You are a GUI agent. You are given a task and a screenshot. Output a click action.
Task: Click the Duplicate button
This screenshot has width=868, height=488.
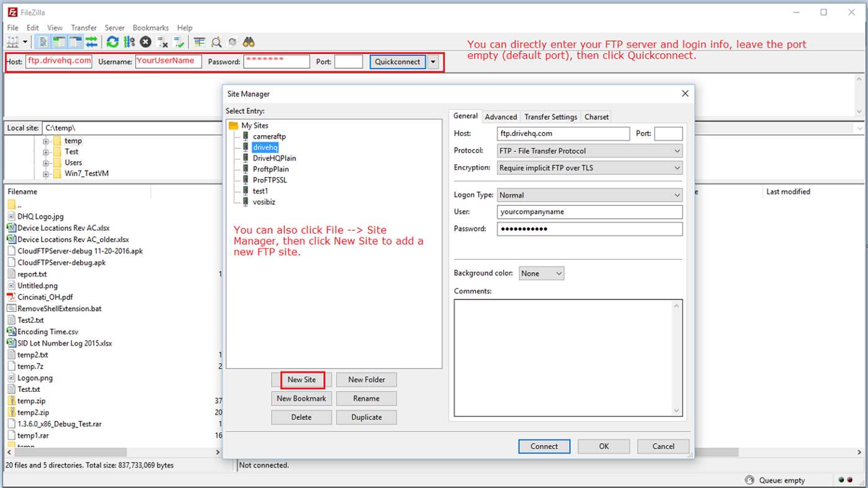367,417
